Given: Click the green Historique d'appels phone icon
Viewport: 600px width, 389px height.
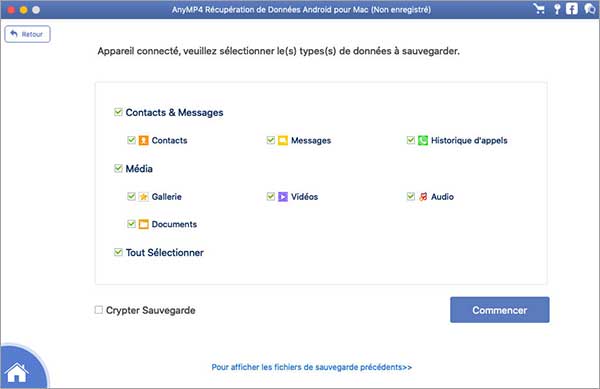Looking at the screenshot, I should [423, 140].
